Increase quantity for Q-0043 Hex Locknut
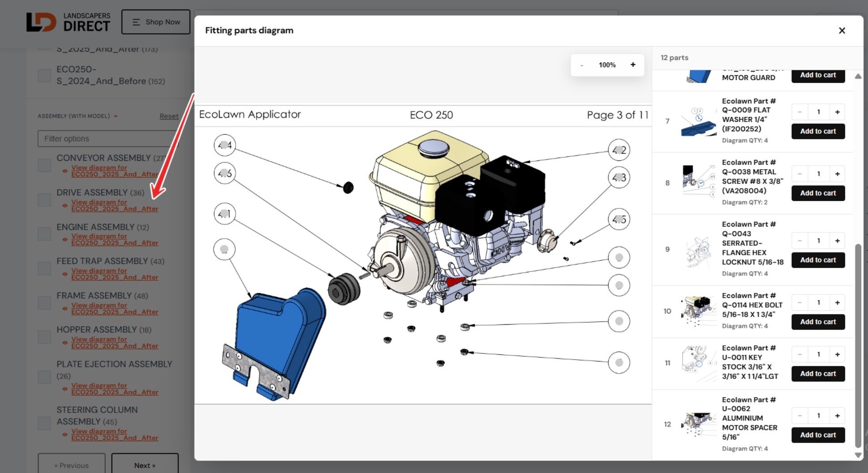The image size is (868, 473). click(x=837, y=241)
